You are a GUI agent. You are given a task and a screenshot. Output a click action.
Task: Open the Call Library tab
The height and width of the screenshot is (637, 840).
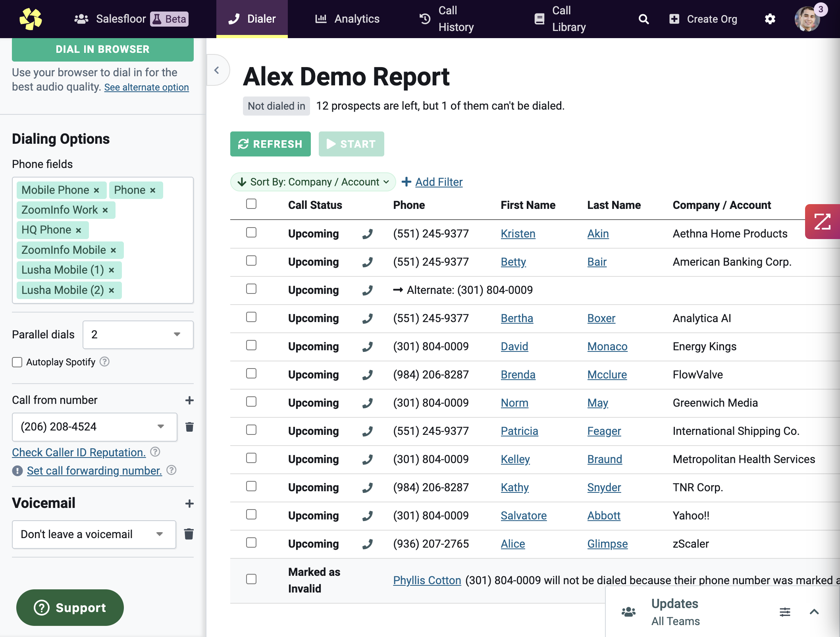pyautogui.click(x=560, y=19)
